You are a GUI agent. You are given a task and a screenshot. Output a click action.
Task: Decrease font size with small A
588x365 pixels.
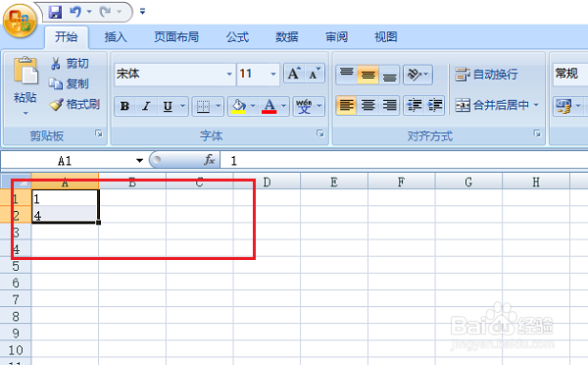[x=315, y=74]
